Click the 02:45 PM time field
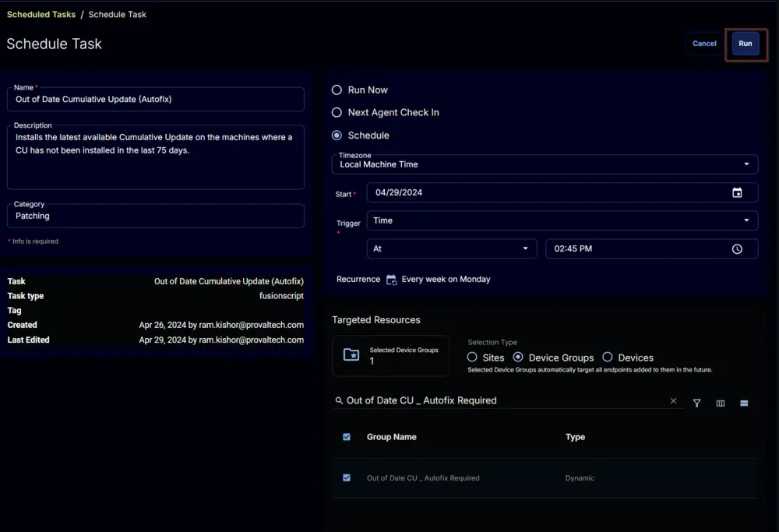 [x=652, y=248]
